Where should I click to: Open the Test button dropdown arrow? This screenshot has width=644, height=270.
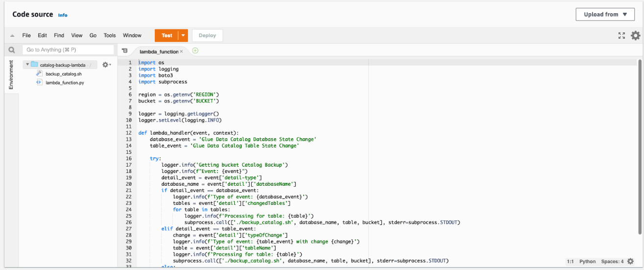pyautogui.click(x=183, y=35)
